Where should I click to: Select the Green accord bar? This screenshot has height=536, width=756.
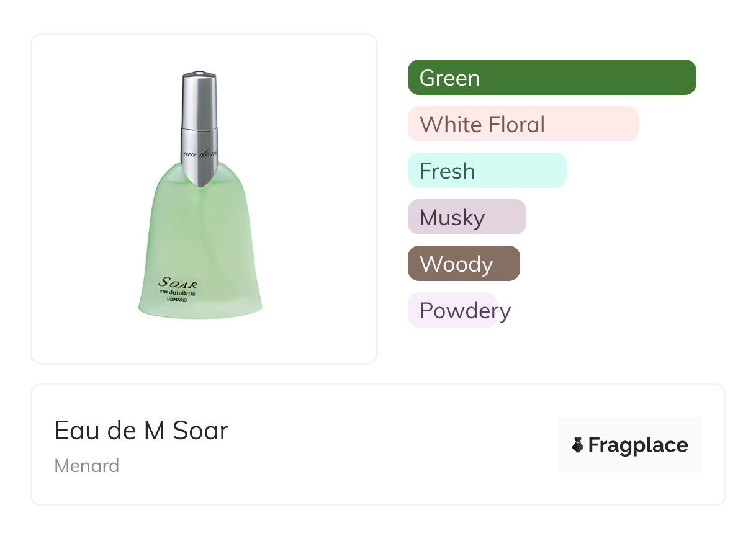[x=551, y=78]
